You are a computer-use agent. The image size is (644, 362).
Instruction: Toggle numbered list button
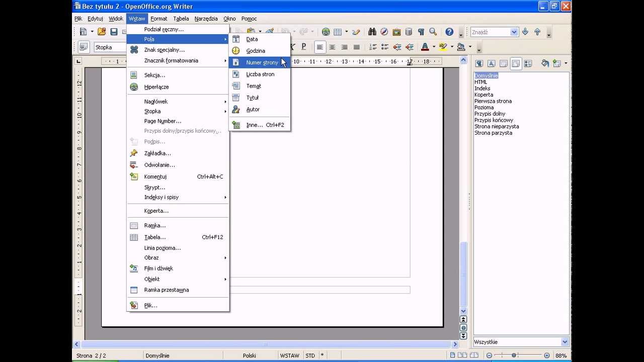[x=373, y=47]
